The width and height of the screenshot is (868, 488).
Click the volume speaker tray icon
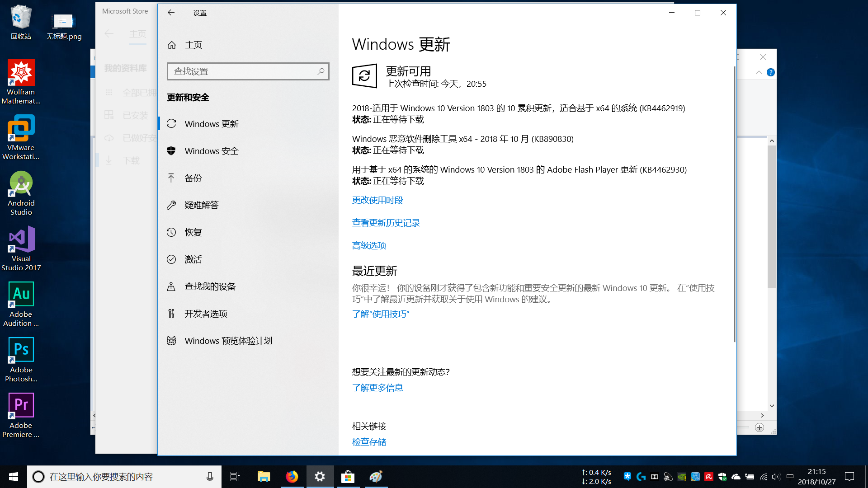tap(776, 477)
